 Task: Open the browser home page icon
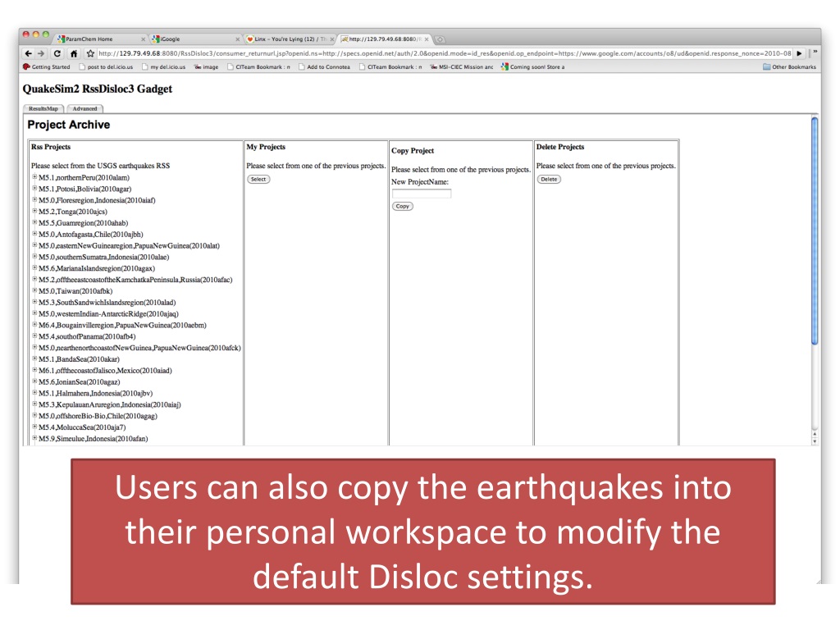[74, 53]
